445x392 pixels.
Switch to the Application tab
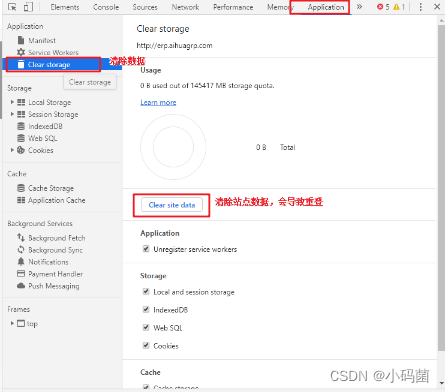(x=326, y=7)
